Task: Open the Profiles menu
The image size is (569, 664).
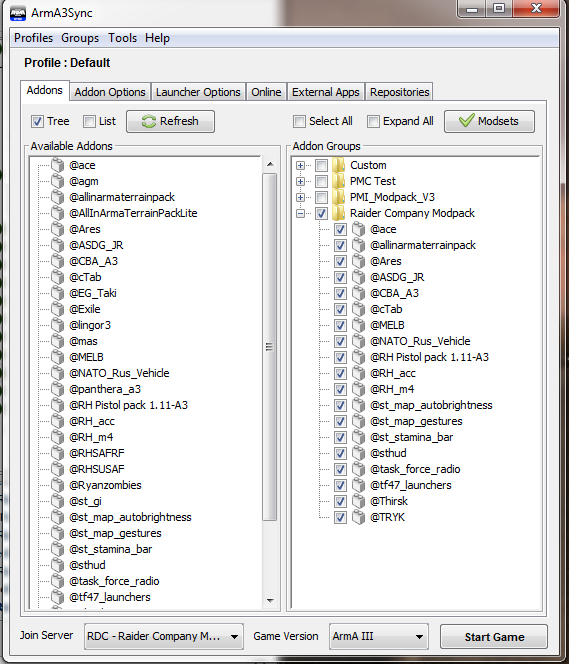Action: point(33,38)
